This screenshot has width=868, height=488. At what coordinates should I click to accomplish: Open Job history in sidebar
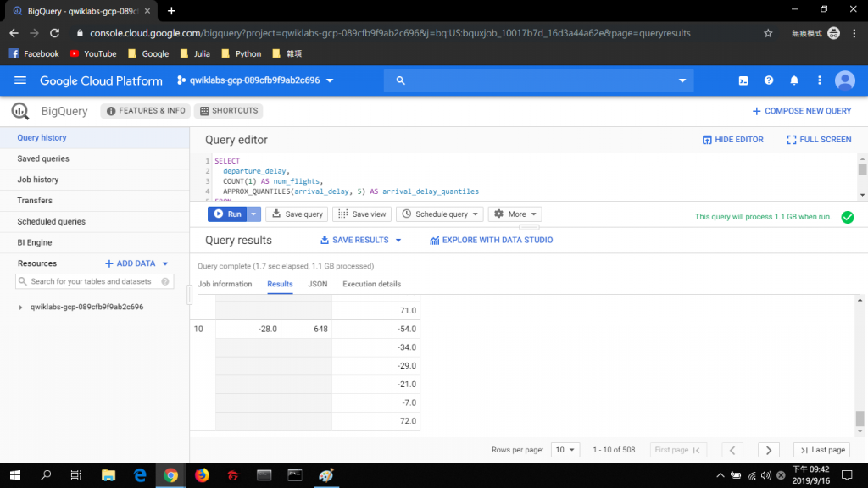(95, 180)
